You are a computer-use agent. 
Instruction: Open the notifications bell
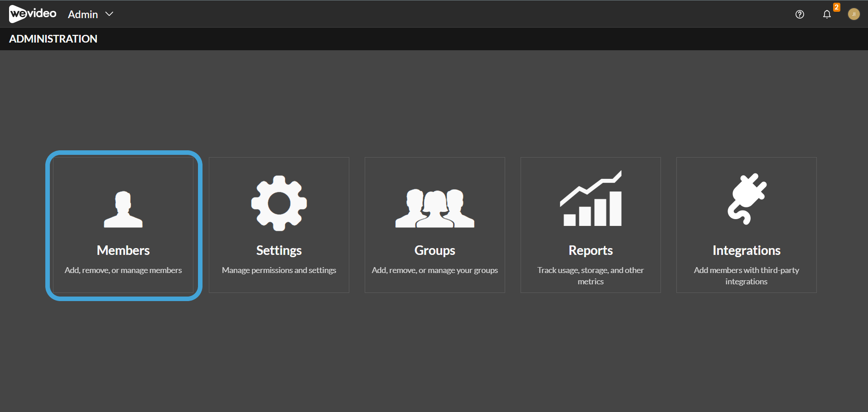click(827, 14)
